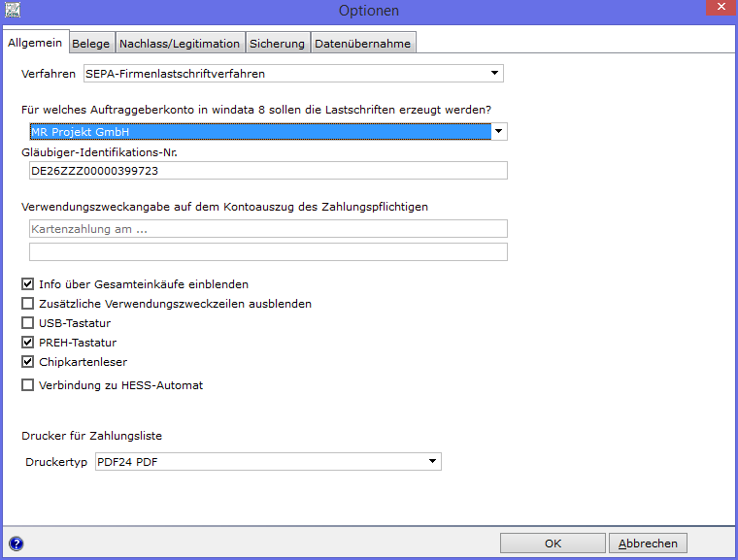Click the Verfahren label text
Screen dimensions: 738x560
pos(49,74)
